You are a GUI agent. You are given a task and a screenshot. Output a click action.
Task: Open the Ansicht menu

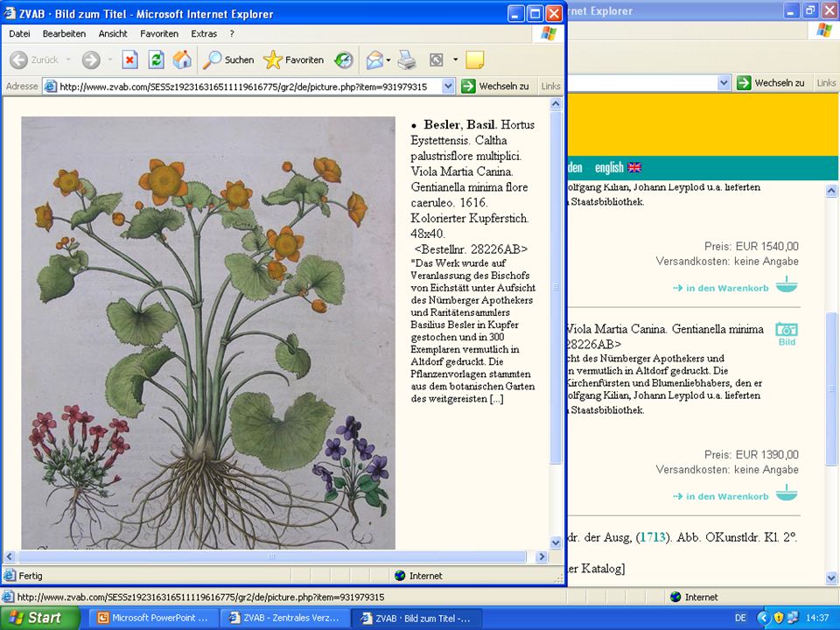pyautogui.click(x=113, y=34)
